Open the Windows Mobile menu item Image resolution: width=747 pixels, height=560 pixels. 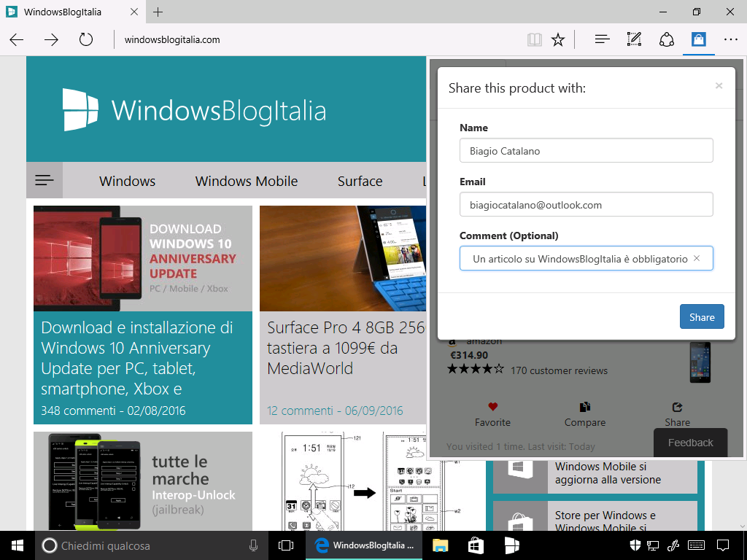coord(247,181)
